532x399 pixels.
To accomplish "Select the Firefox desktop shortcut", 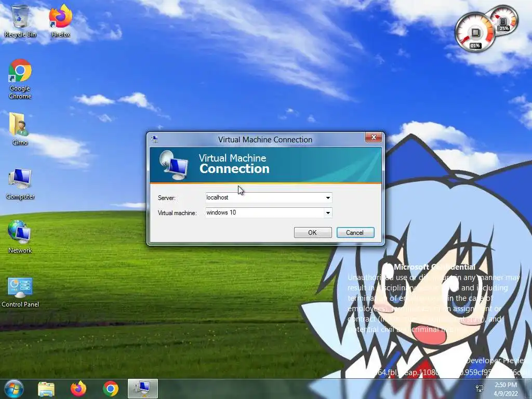I will pyautogui.click(x=60, y=21).
